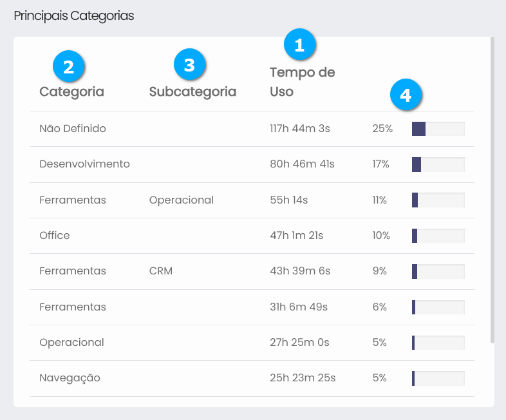The image size is (506, 420).
Task: Click the Tempo de Uso column header
Action: click(x=302, y=82)
